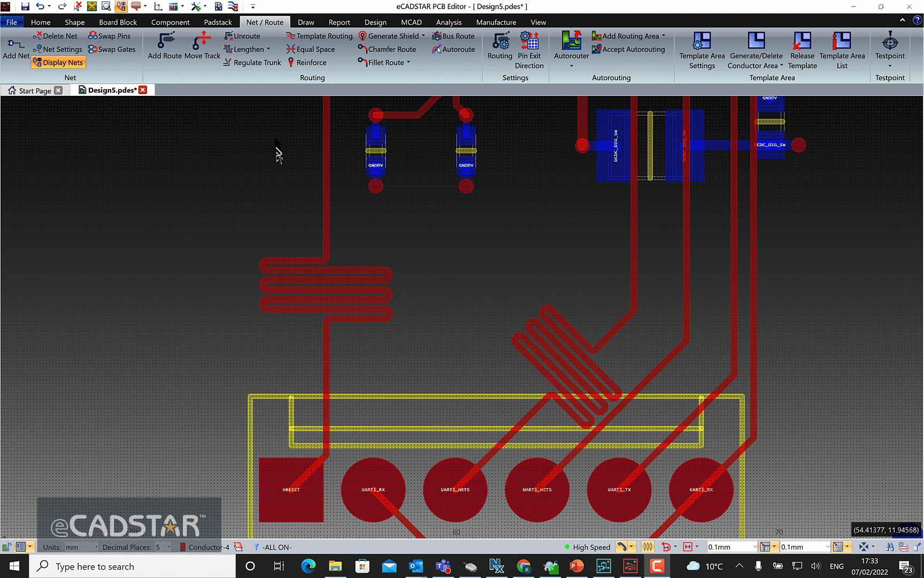Switch to the Padstack tab
The height and width of the screenshot is (578, 924).
pos(218,22)
